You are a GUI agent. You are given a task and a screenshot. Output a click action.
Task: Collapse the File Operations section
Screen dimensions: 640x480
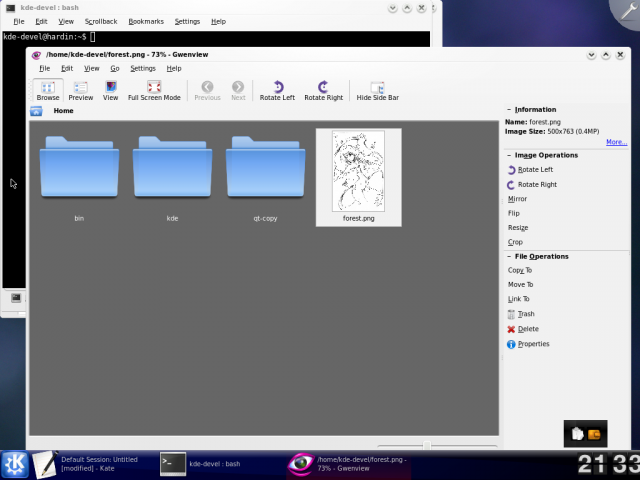point(508,257)
